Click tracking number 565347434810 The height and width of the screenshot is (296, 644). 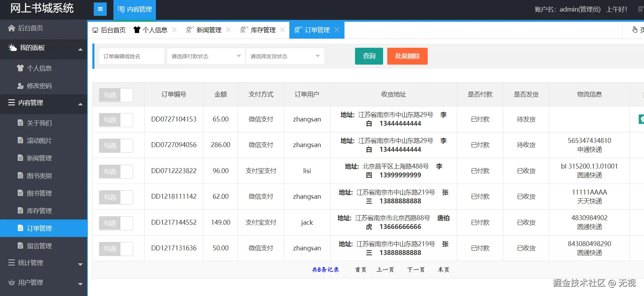[590, 140]
